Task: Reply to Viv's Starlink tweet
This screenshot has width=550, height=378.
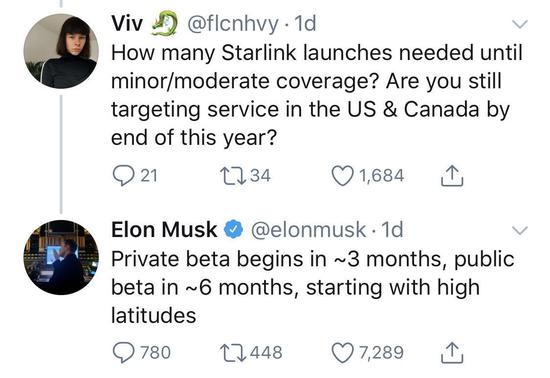Action: point(123,175)
